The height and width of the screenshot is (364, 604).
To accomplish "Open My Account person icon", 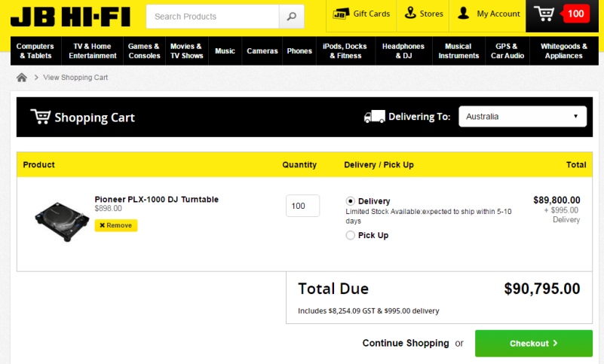I will tap(463, 14).
